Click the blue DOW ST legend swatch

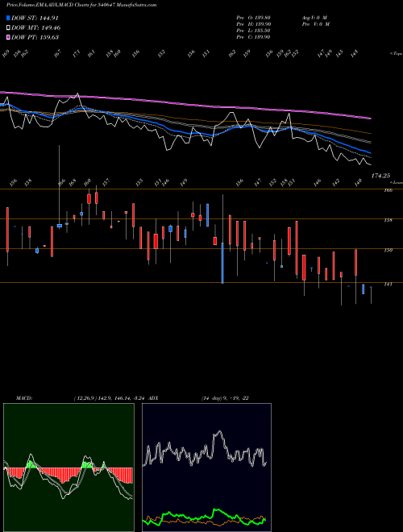tap(8, 18)
